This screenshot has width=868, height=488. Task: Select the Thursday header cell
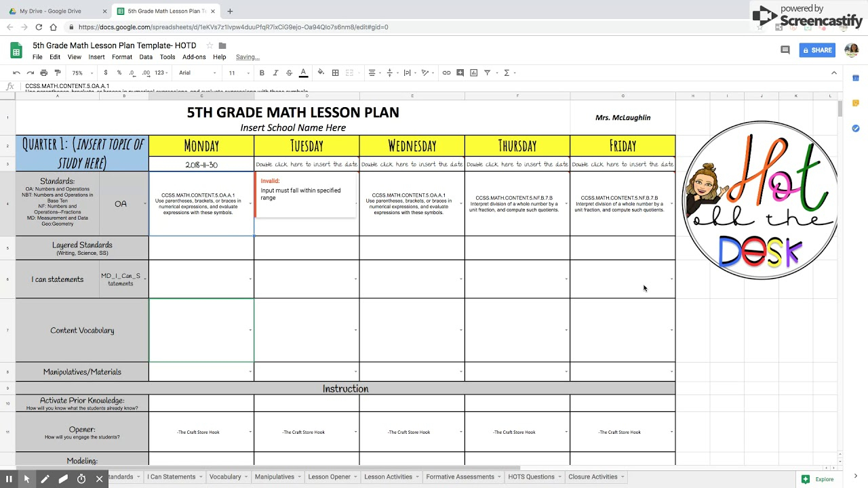(x=517, y=146)
